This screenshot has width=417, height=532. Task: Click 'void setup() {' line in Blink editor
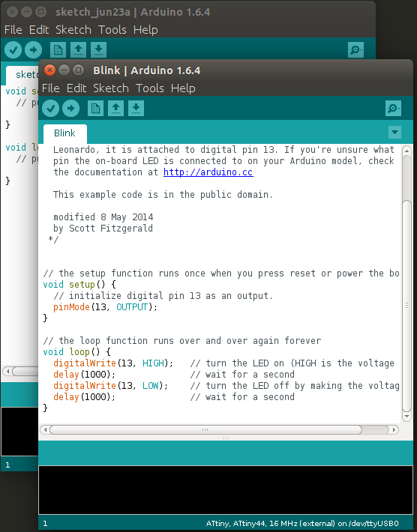tap(79, 284)
